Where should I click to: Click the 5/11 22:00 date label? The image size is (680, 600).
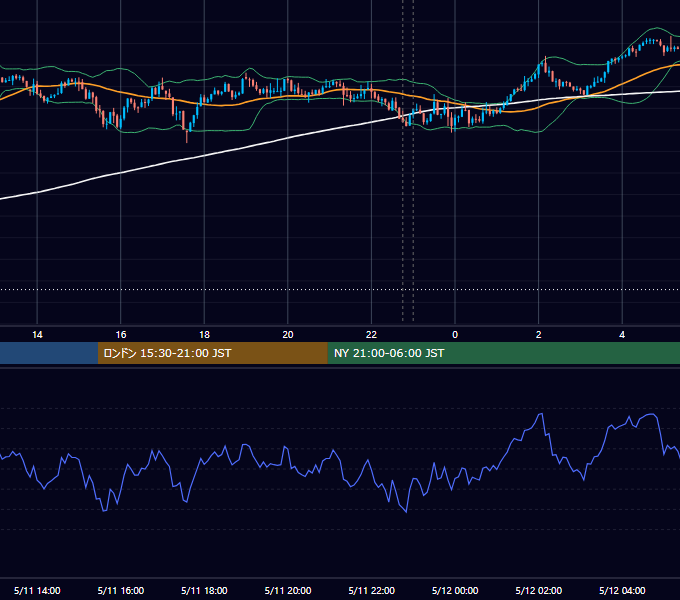coord(372,590)
